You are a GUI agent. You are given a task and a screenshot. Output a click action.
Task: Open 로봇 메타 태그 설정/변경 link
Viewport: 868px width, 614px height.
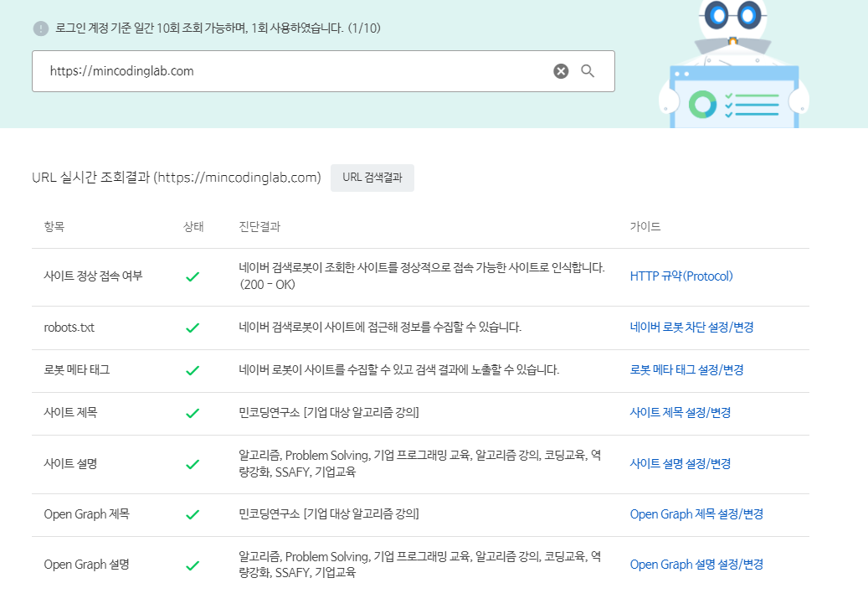[x=686, y=369]
